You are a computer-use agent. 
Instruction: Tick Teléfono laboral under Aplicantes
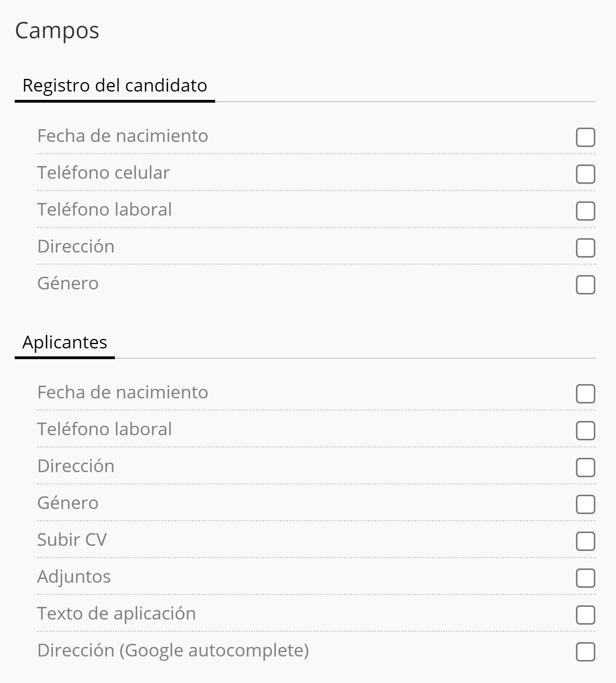(585, 430)
